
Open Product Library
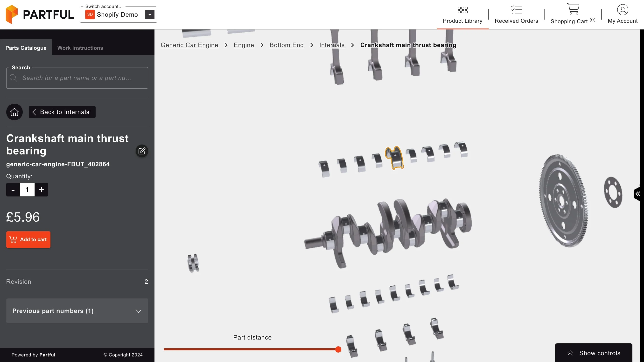(x=462, y=15)
